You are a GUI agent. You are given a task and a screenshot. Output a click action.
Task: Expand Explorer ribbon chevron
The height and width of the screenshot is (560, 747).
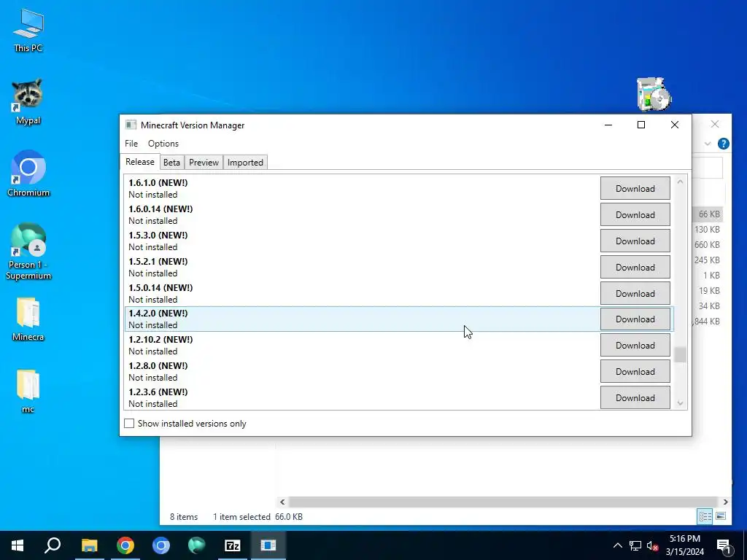[708, 144]
